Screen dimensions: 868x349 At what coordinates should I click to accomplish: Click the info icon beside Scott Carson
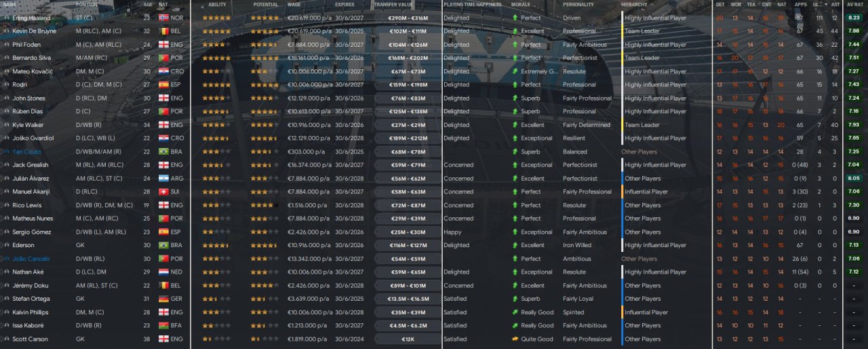[x=7, y=339]
